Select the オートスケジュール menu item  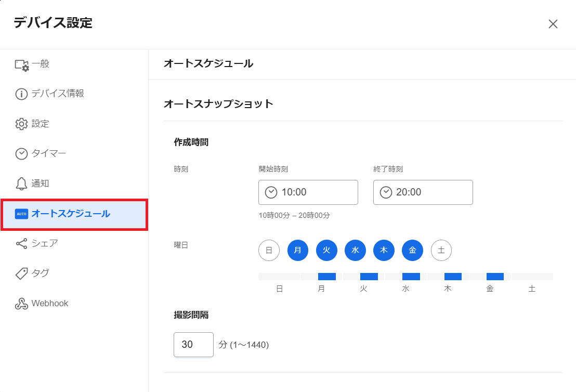[74, 215]
